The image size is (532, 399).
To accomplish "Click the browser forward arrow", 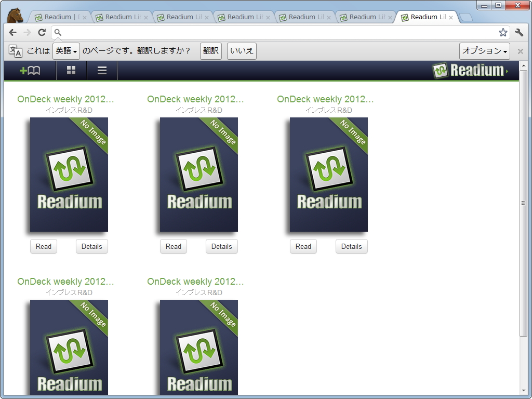I will 27,32.
